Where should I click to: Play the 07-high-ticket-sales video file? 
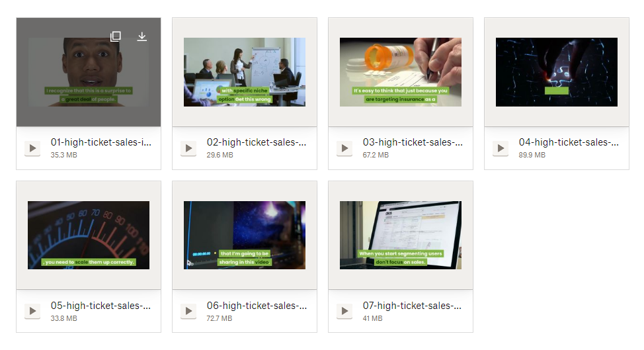(344, 311)
